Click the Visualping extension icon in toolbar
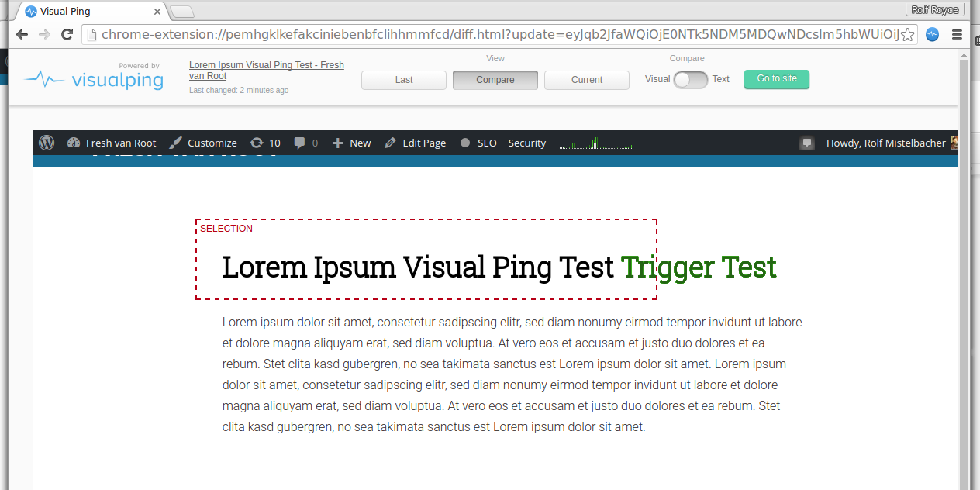Screen dimensions: 980x490 [933, 34]
